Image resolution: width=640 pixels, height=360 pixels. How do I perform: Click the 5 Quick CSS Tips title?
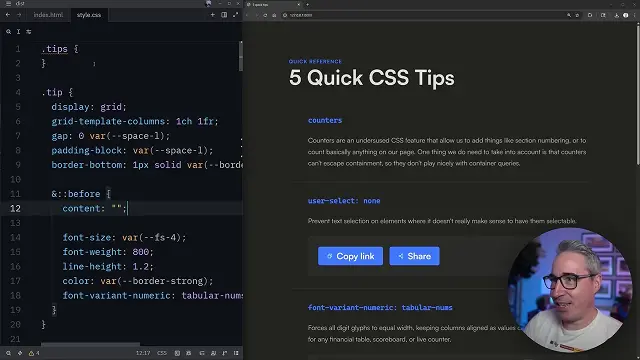click(371, 78)
